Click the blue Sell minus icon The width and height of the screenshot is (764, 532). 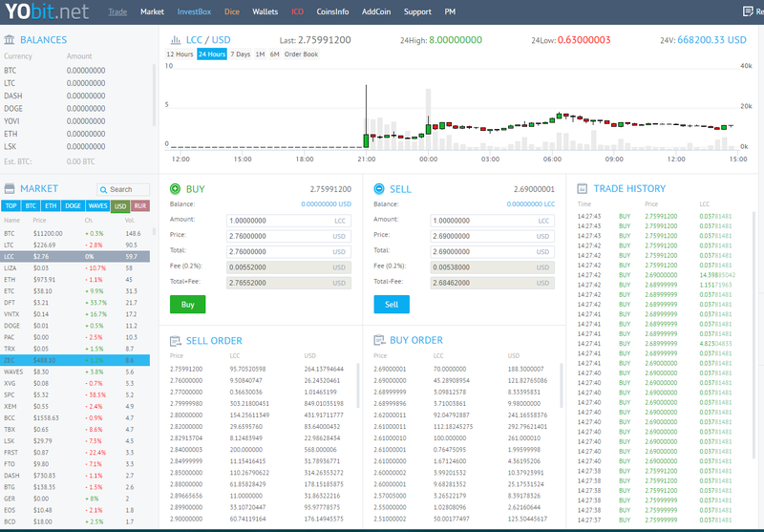[x=378, y=189]
